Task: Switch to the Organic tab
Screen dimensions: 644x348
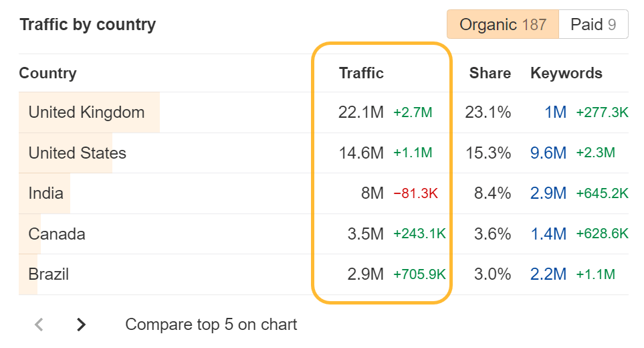Action: (502, 25)
